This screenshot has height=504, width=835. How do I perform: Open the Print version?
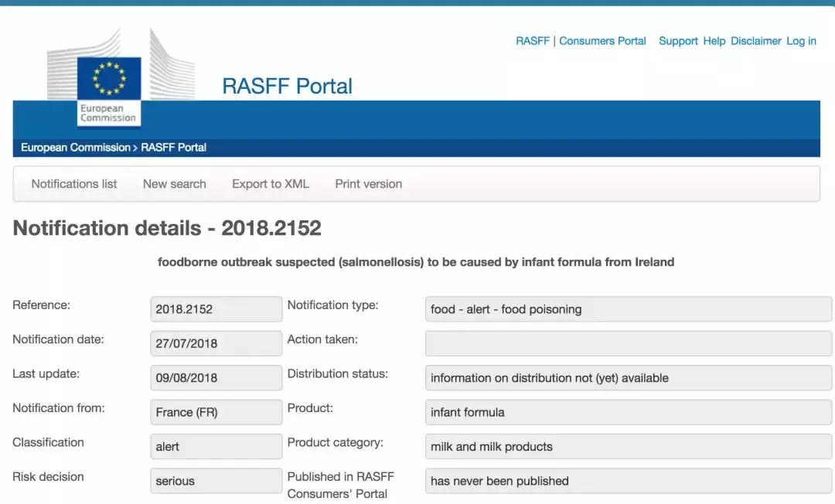pos(368,184)
